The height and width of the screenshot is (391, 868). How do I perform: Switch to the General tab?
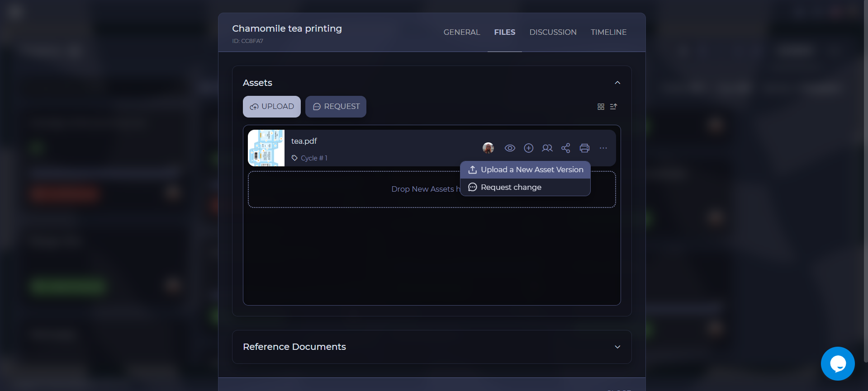461,32
